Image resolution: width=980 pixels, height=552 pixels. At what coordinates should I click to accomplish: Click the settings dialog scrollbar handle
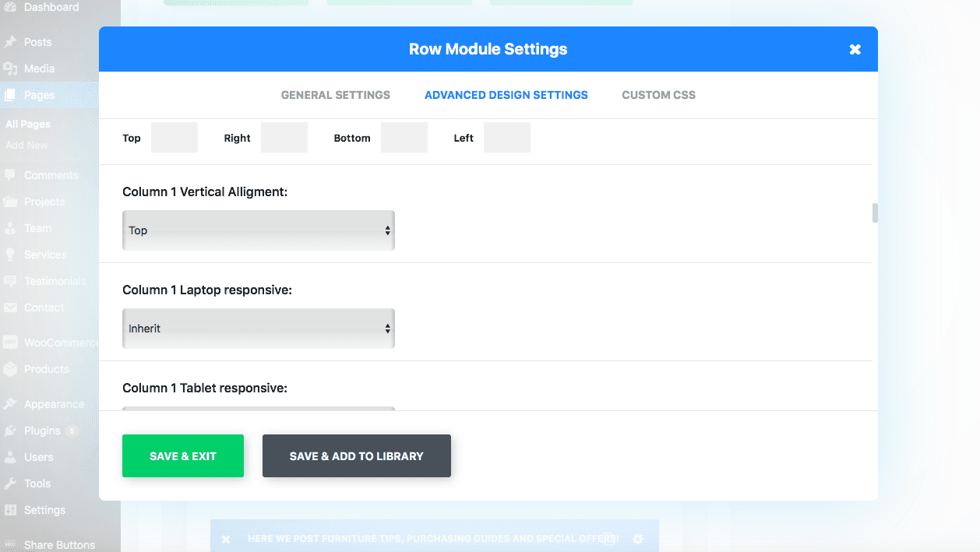click(x=875, y=213)
